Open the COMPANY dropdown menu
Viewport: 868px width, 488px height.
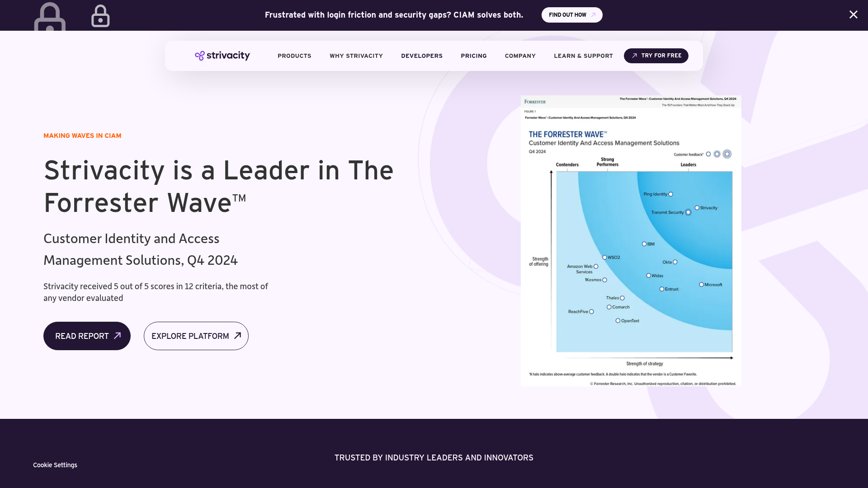pos(520,56)
